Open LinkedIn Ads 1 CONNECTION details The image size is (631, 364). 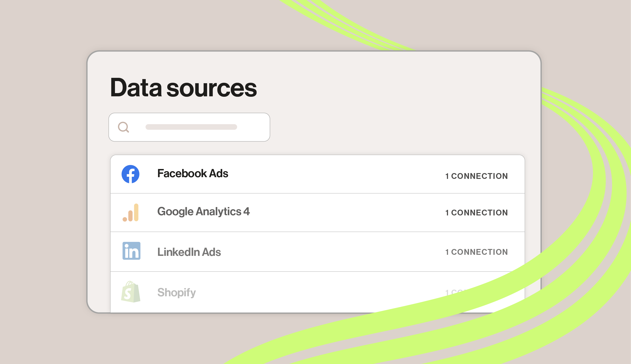pos(476,252)
